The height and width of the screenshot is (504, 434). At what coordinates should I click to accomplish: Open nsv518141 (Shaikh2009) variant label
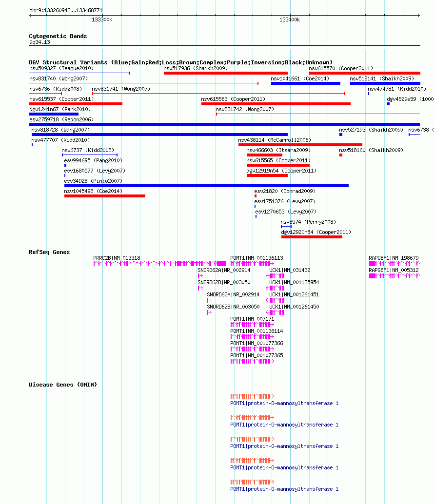pyautogui.click(x=382, y=79)
